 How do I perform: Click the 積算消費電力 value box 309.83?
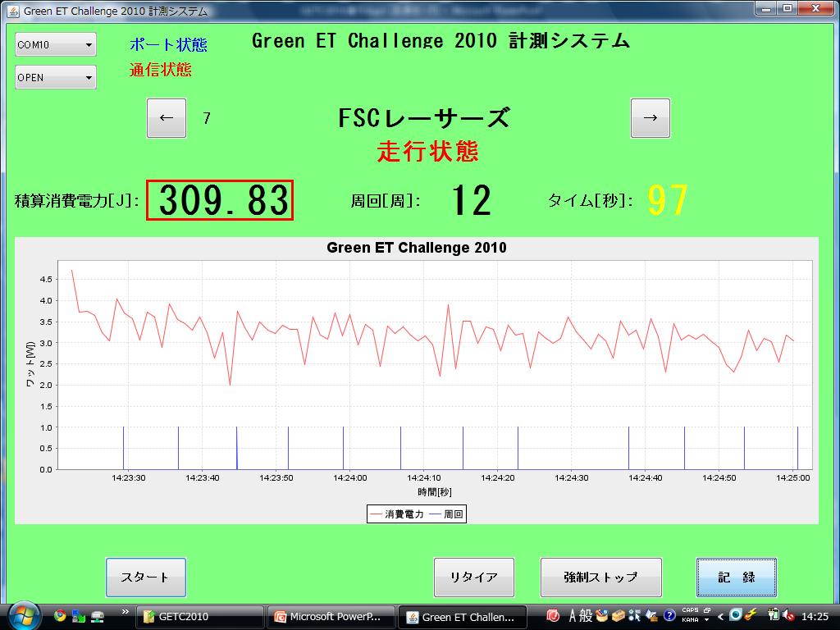pyautogui.click(x=220, y=200)
